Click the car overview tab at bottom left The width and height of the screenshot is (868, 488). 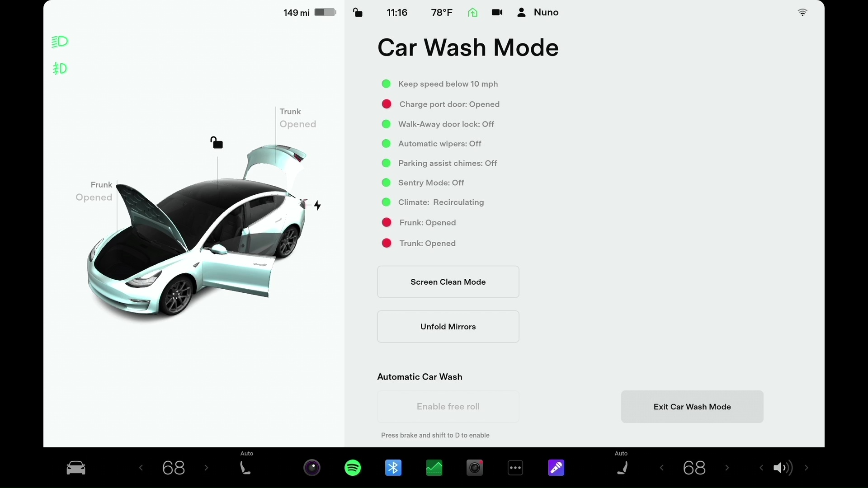click(x=75, y=468)
